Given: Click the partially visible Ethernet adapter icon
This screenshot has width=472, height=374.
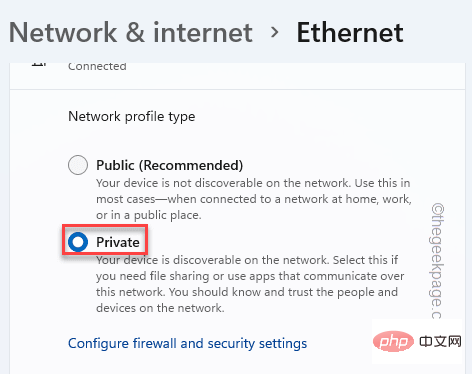Looking at the screenshot, I should coord(39,64).
